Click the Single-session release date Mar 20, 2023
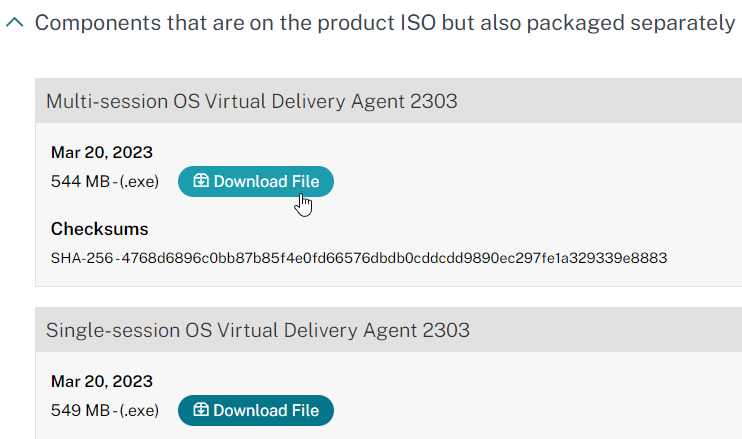 (102, 381)
